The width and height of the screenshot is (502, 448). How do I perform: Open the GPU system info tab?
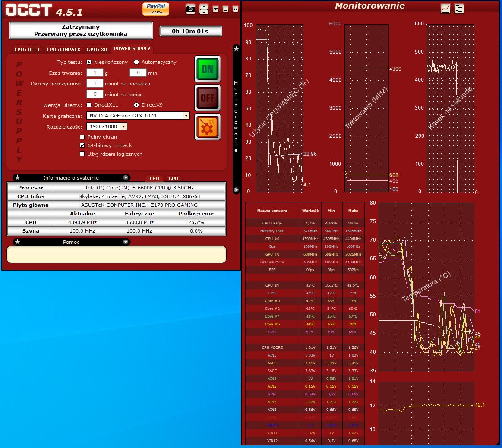point(174,178)
